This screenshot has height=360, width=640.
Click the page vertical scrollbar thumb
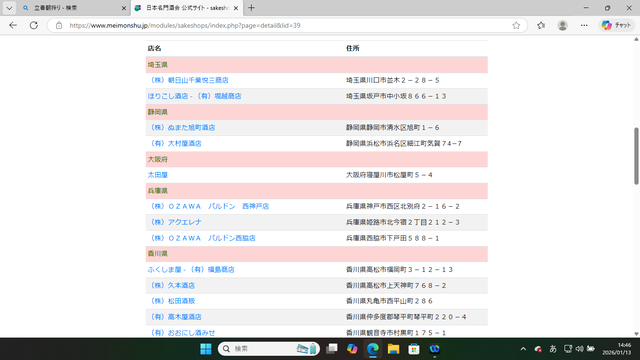[x=636, y=156]
